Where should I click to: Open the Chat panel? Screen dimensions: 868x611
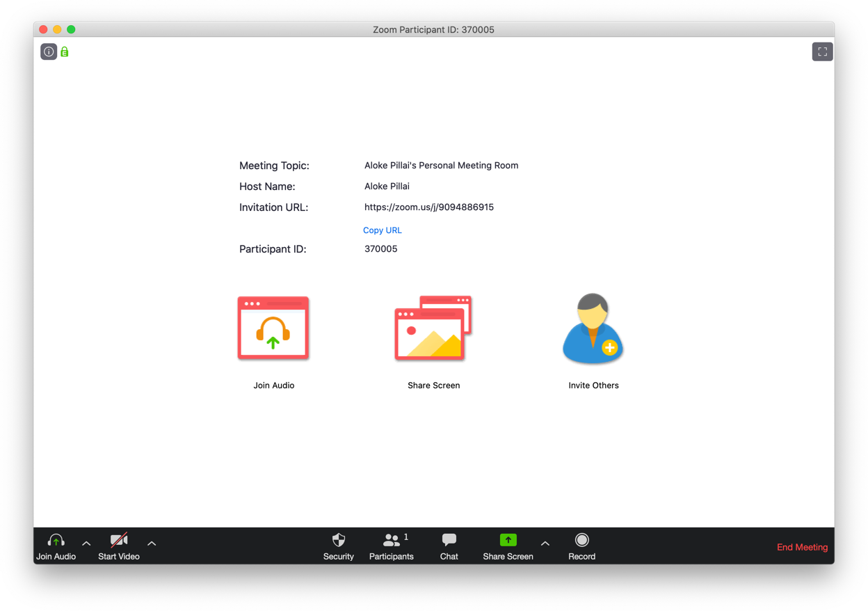tap(449, 547)
